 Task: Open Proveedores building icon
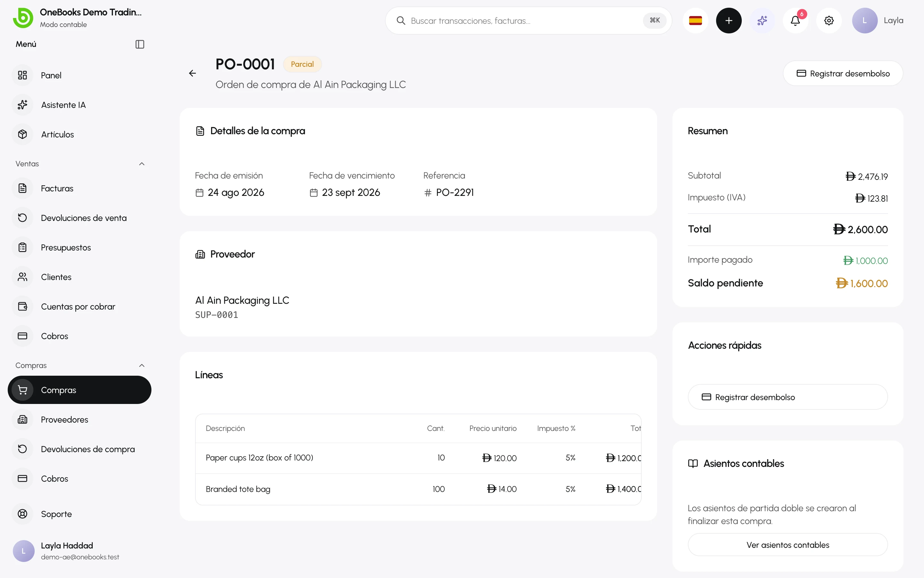22,419
